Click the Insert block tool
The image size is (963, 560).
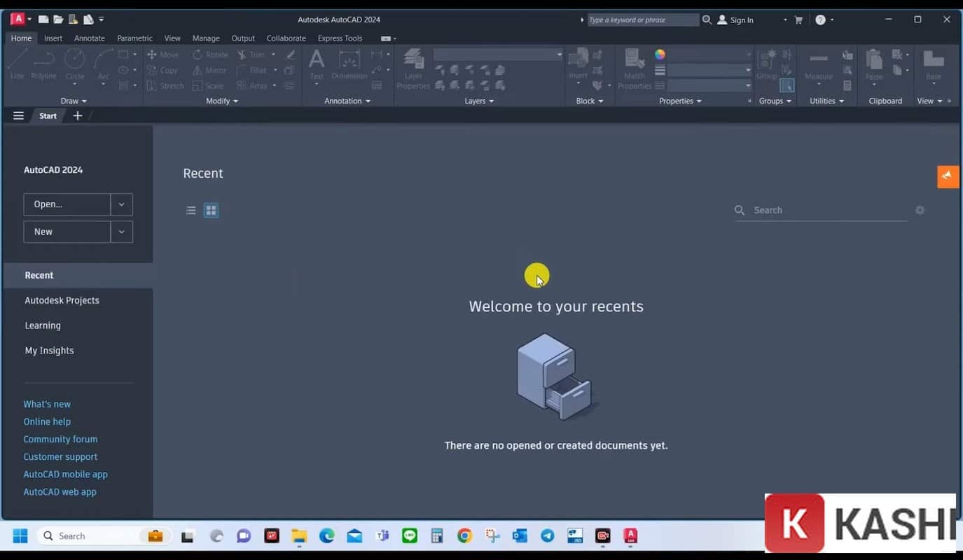[578, 63]
